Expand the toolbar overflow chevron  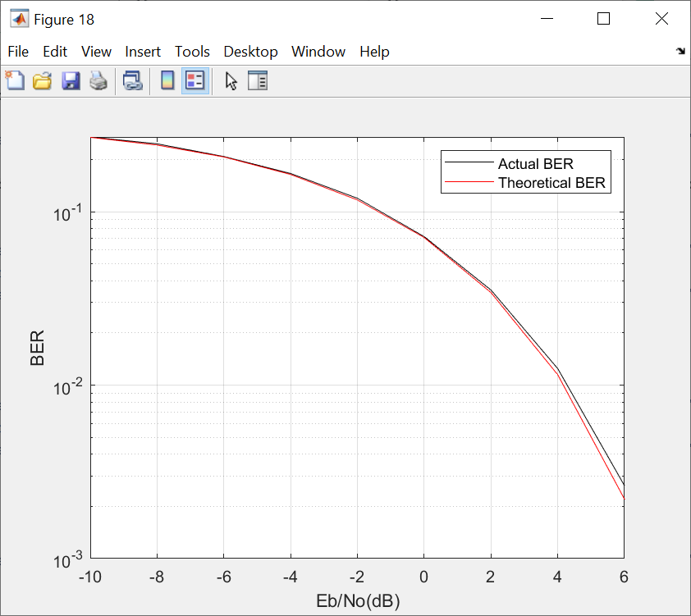[x=680, y=50]
